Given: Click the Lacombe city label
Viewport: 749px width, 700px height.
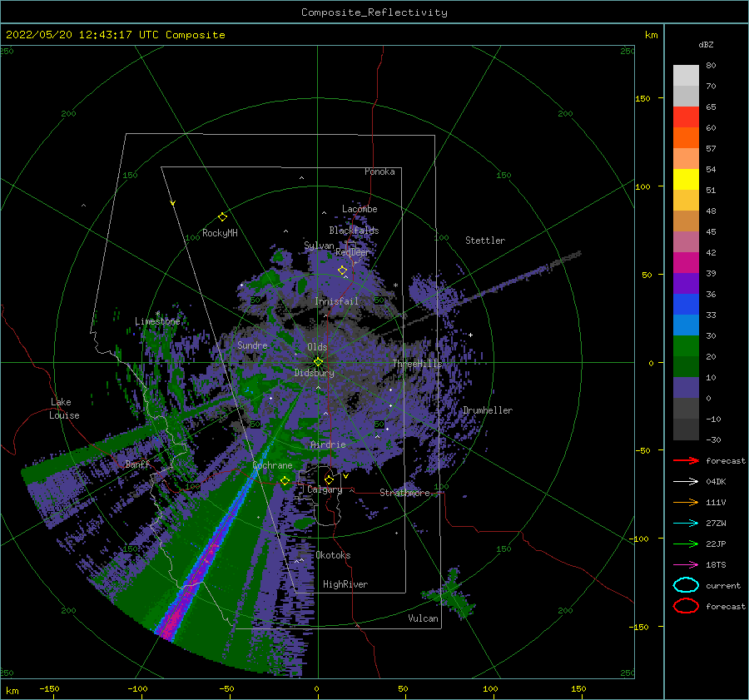Looking at the screenshot, I should coord(360,209).
